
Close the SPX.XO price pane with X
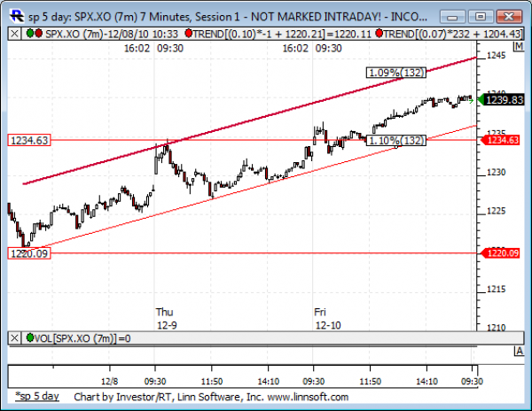pos(14,34)
